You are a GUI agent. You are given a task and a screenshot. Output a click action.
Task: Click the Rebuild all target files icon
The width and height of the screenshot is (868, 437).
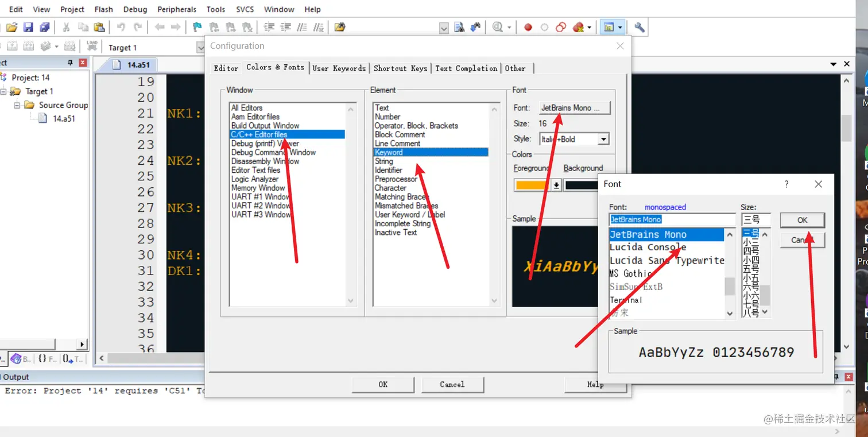[x=28, y=47]
